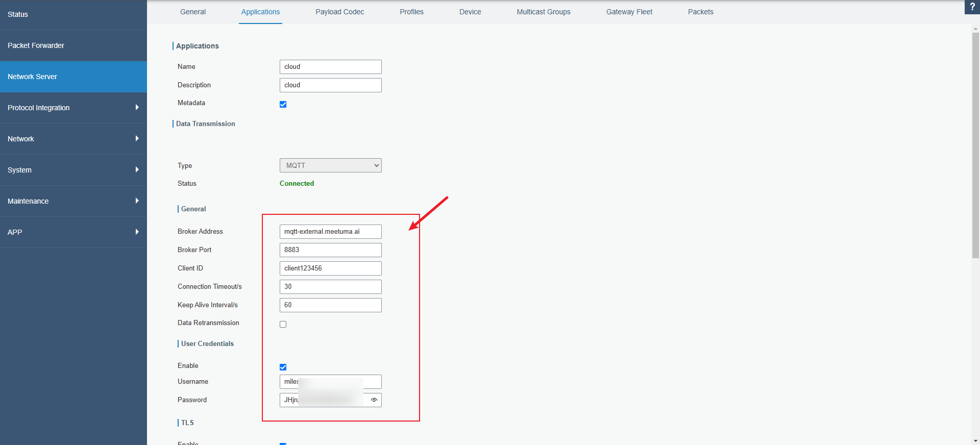Go to the Profiles tab
Viewport: 980px width, 445px height.
412,12
